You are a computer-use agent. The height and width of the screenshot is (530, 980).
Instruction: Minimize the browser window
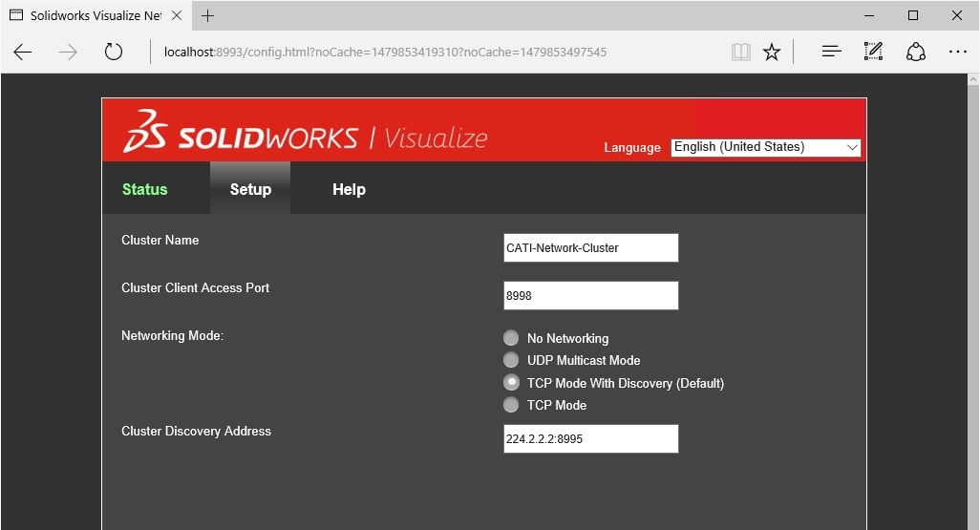(x=869, y=15)
